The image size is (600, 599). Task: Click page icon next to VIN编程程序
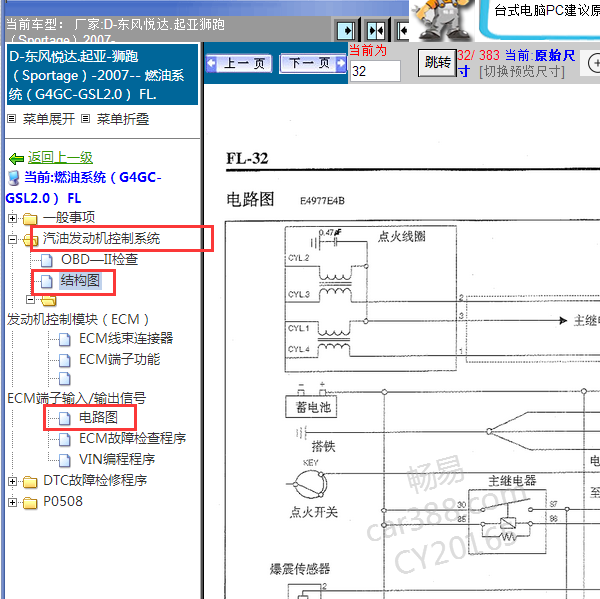click(65, 460)
